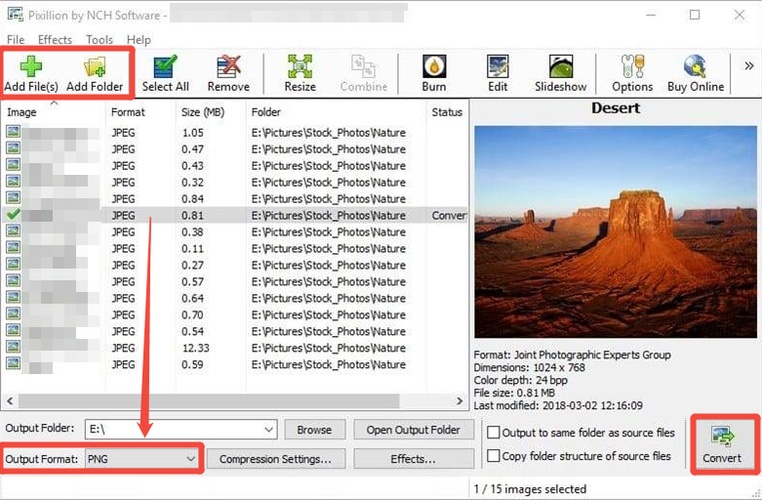This screenshot has width=762, height=500.
Task: Click the Convert button
Action: click(x=722, y=445)
